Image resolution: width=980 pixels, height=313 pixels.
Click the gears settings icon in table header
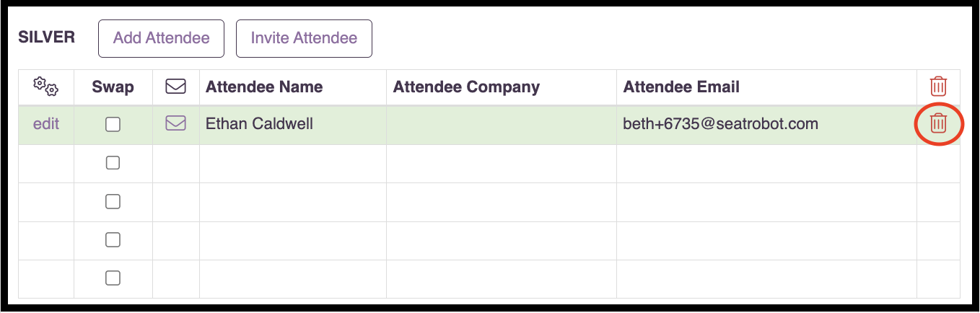[x=46, y=87]
